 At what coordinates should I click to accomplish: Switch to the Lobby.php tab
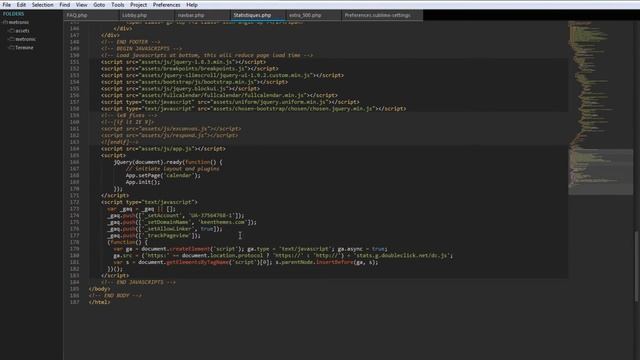click(146, 15)
